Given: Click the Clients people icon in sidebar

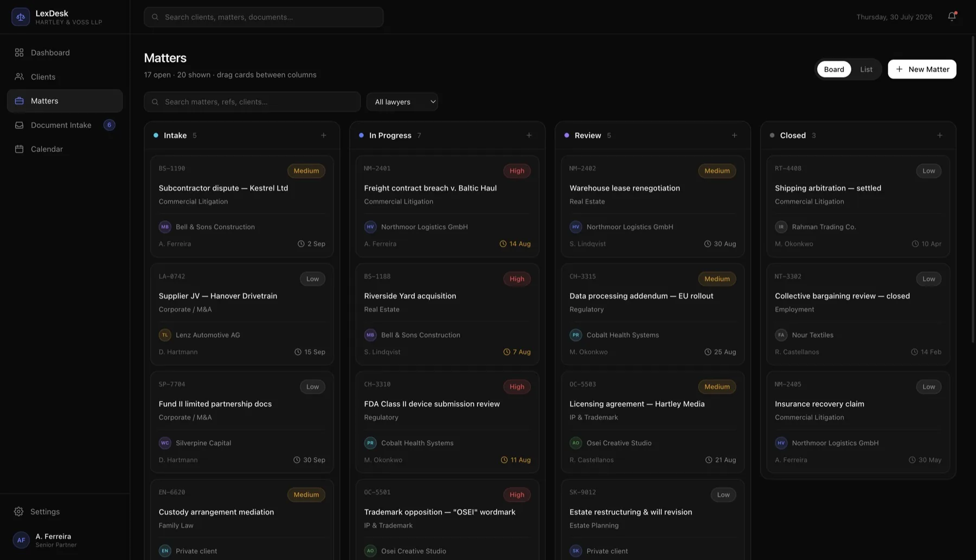Looking at the screenshot, I should pos(19,77).
